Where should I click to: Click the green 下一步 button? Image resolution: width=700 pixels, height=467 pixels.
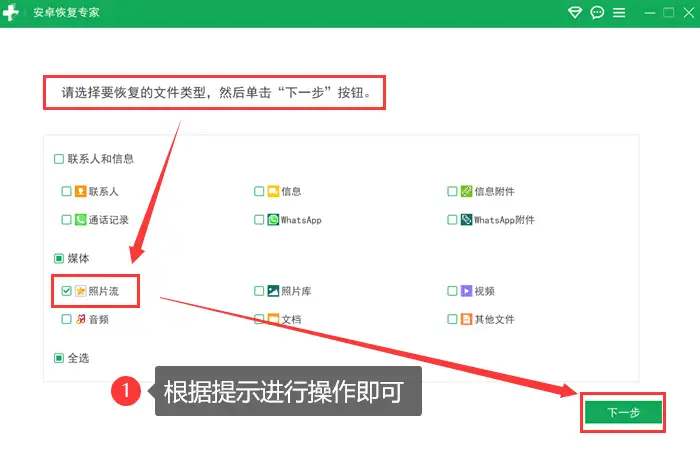point(623,412)
